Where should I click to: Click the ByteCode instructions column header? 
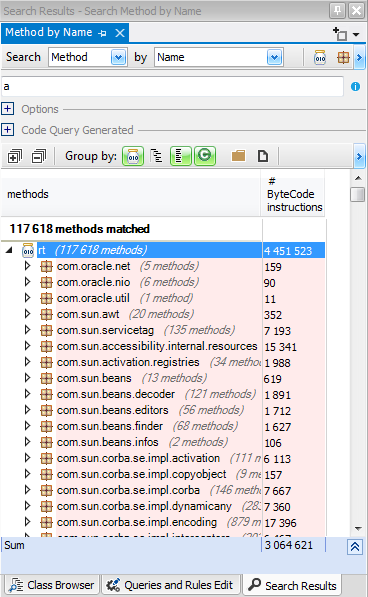(x=293, y=194)
